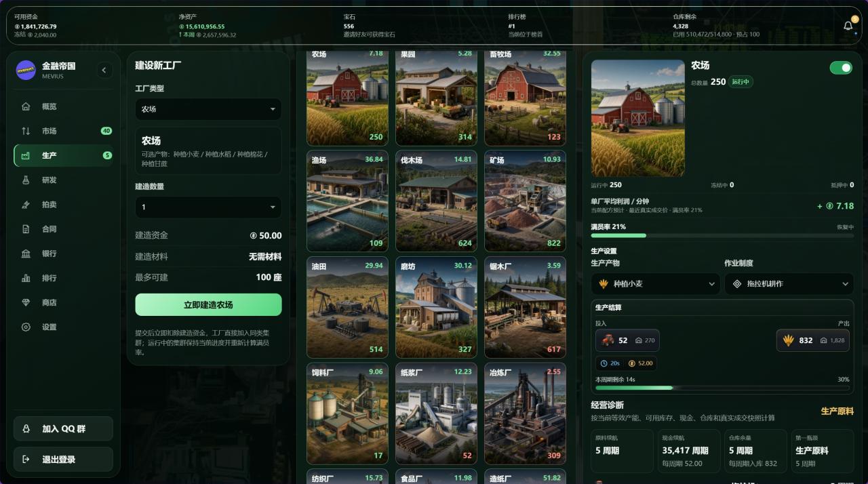Open the 工厂类型 dropdown
This screenshot has height=484, width=868.
[208, 109]
